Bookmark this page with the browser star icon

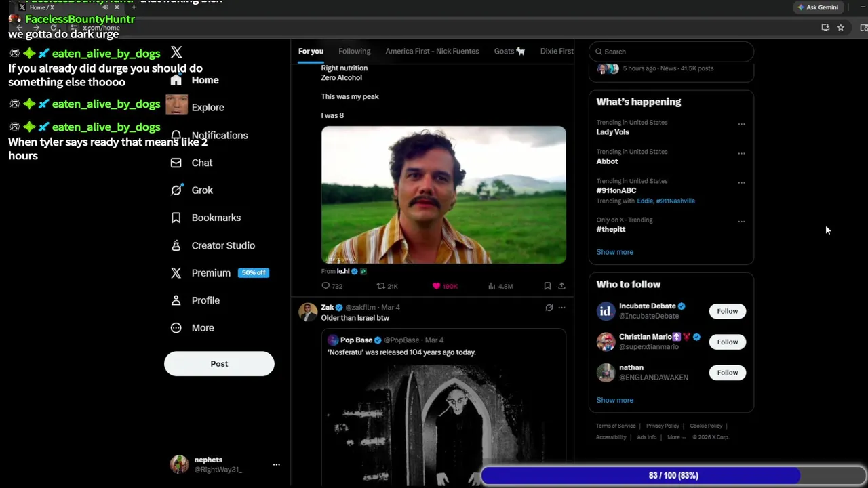point(840,28)
